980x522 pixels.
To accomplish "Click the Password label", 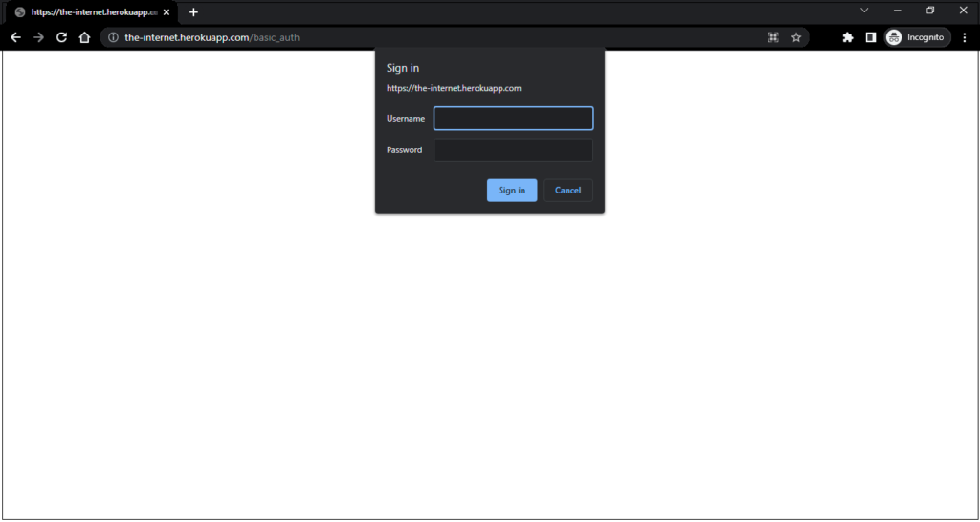I will point(405,150).
